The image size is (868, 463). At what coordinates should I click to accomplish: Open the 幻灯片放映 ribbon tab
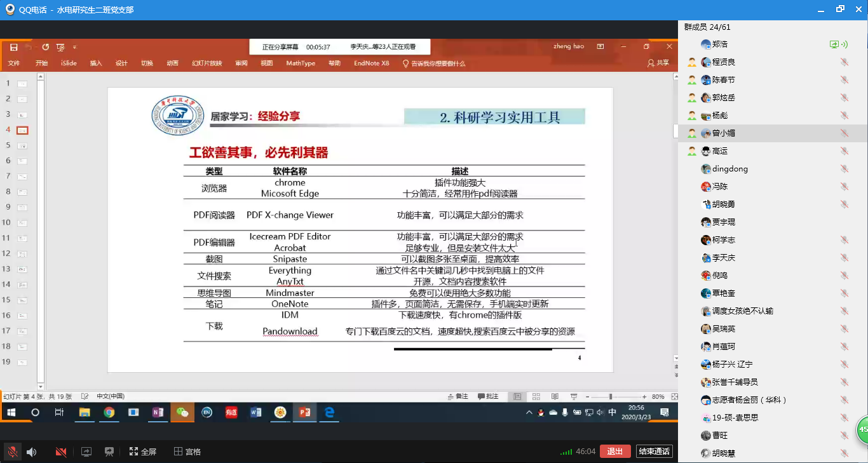point(207,64)
